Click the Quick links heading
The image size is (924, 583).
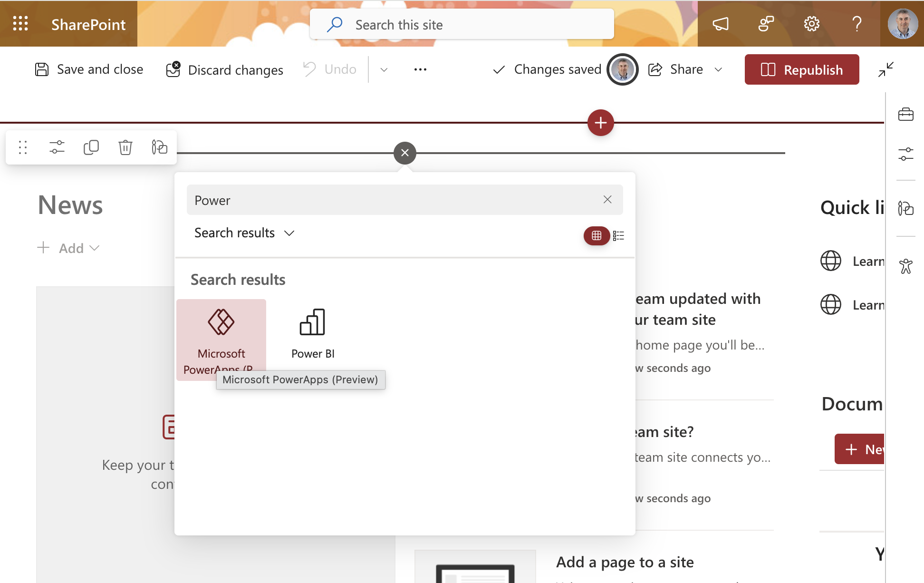coord(852,208)
